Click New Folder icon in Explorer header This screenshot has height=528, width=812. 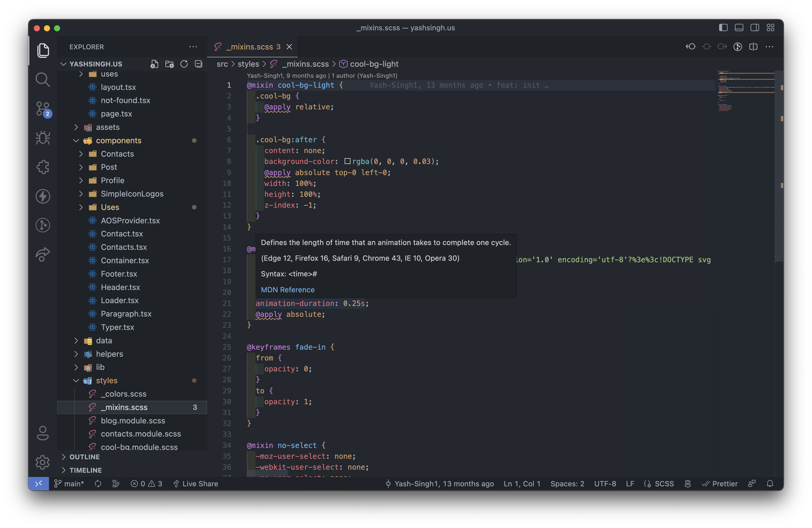pos(169,64)
